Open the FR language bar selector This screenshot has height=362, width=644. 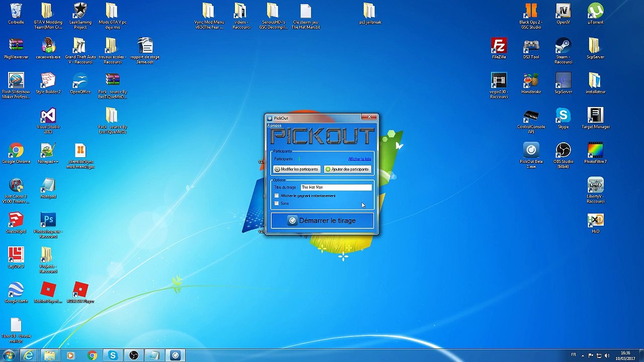pyautogui.click(x=574, y=355)
